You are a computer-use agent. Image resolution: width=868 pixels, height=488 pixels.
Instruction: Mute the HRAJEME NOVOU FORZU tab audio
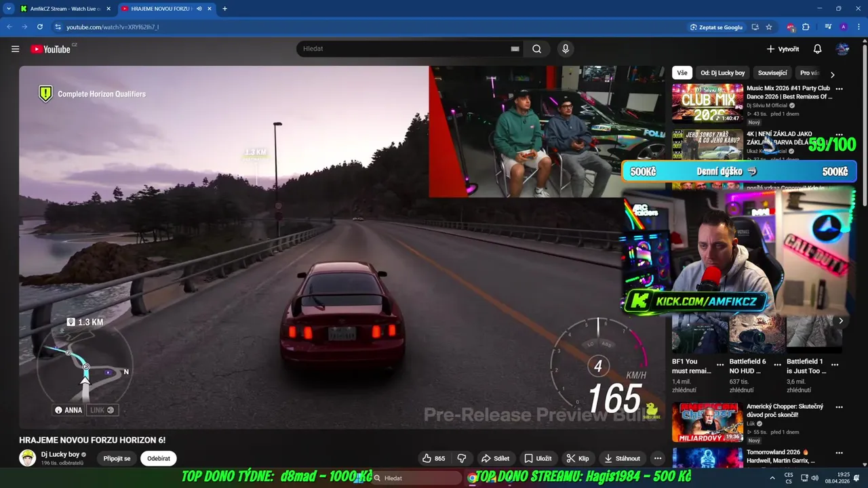point(199,9)
